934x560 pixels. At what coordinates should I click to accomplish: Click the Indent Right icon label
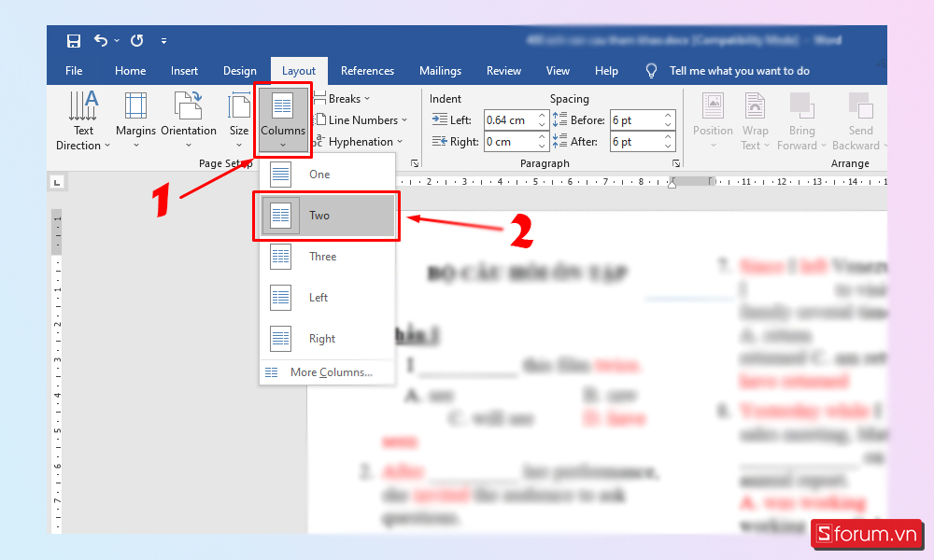[440, 141]
